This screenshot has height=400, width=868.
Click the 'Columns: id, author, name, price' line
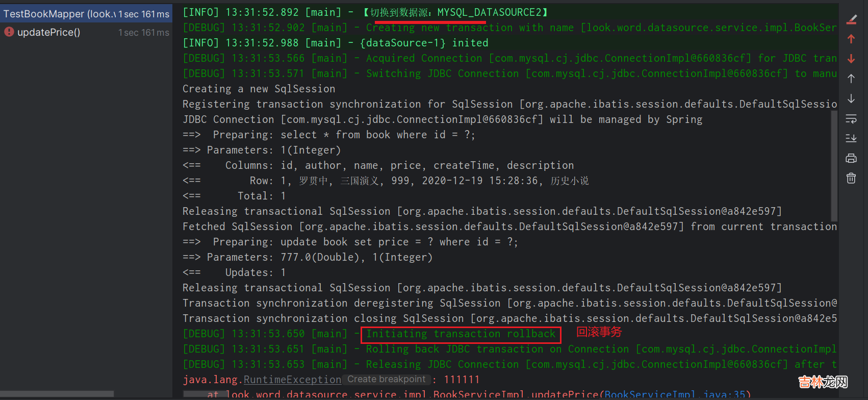[x=378, y=165]
